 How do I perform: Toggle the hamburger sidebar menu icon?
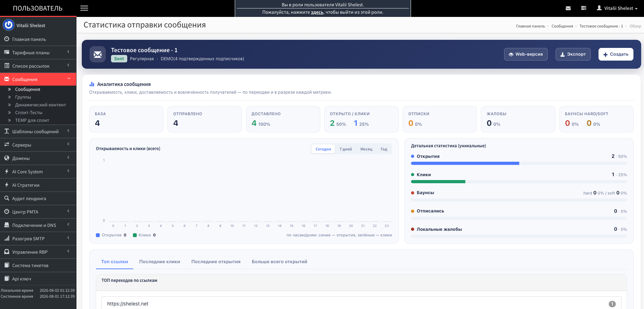(x=84, y=8)
